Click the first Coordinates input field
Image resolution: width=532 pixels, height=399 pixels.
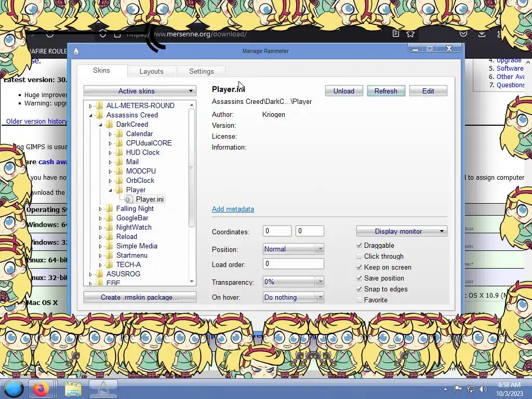tap(277, 231)
